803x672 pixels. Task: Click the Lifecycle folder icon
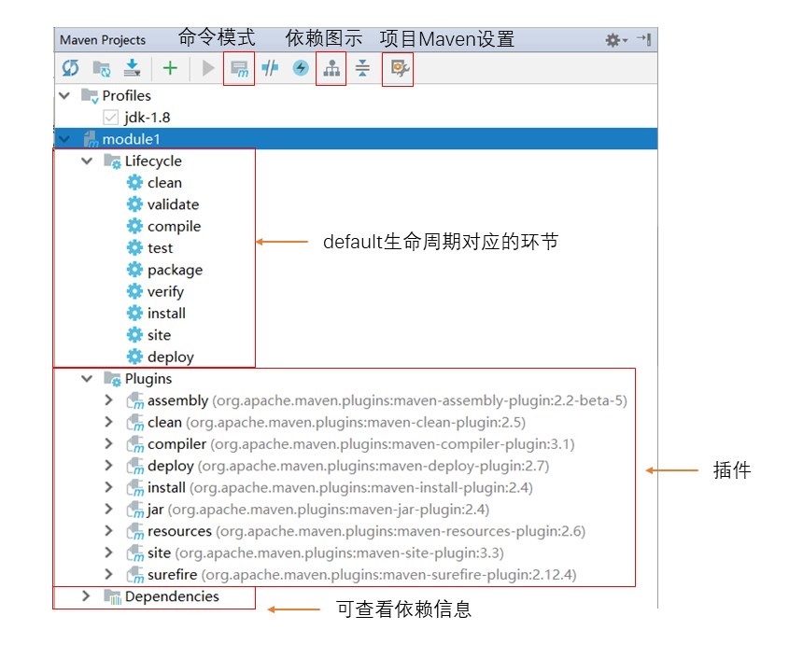pyautogui.click(x=112, y=161)
